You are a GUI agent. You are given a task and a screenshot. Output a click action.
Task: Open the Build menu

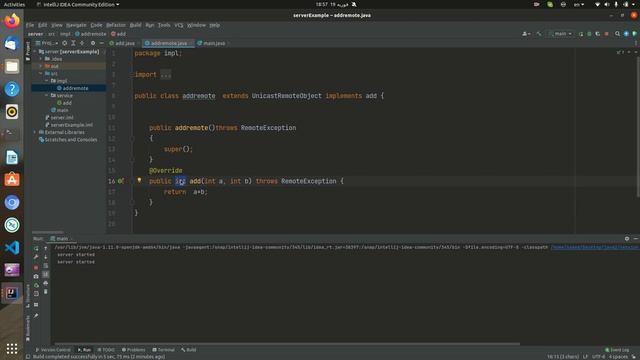coord(135,25)
